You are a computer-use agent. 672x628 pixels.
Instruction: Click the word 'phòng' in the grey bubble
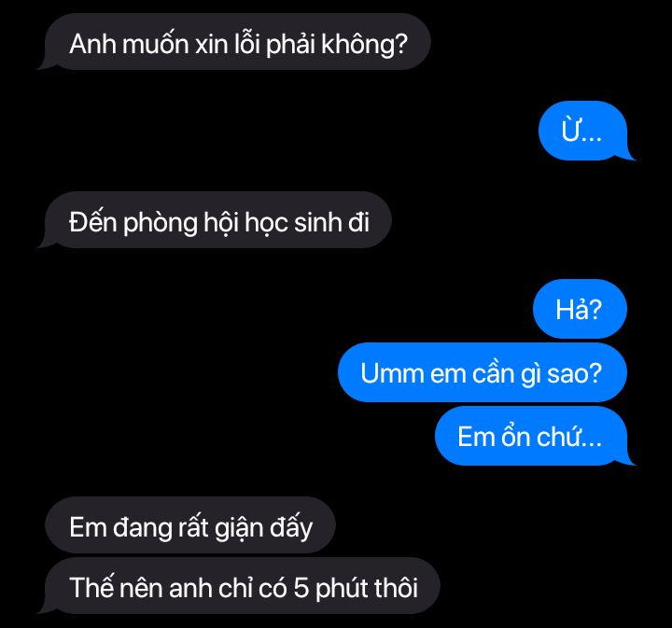point(161,224)
